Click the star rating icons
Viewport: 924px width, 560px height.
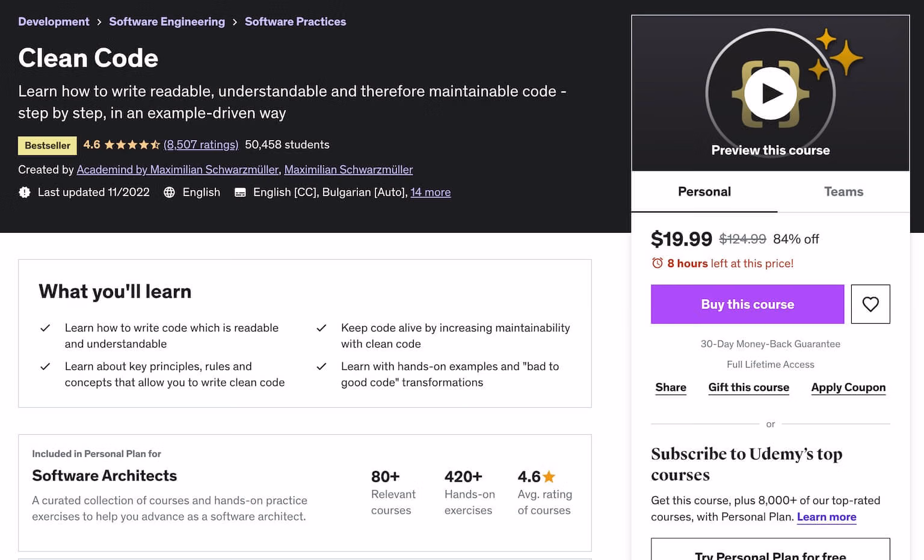(x=132, y=145)
